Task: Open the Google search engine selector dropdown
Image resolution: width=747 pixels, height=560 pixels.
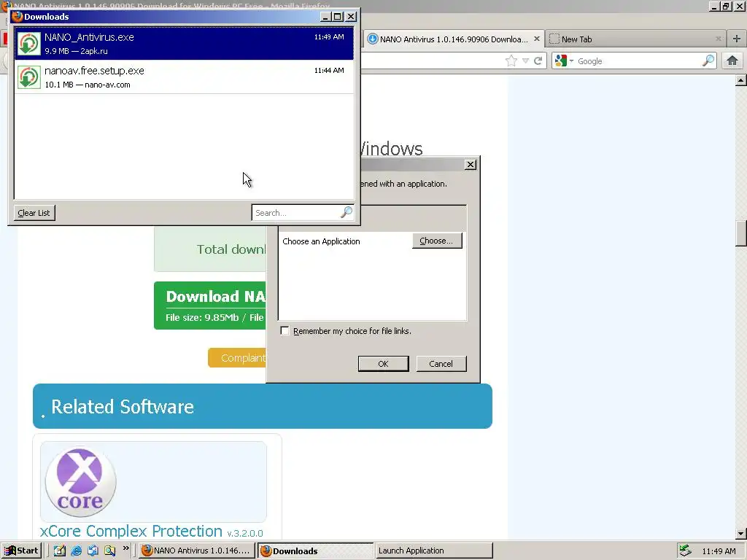Action: pos(565,61)
